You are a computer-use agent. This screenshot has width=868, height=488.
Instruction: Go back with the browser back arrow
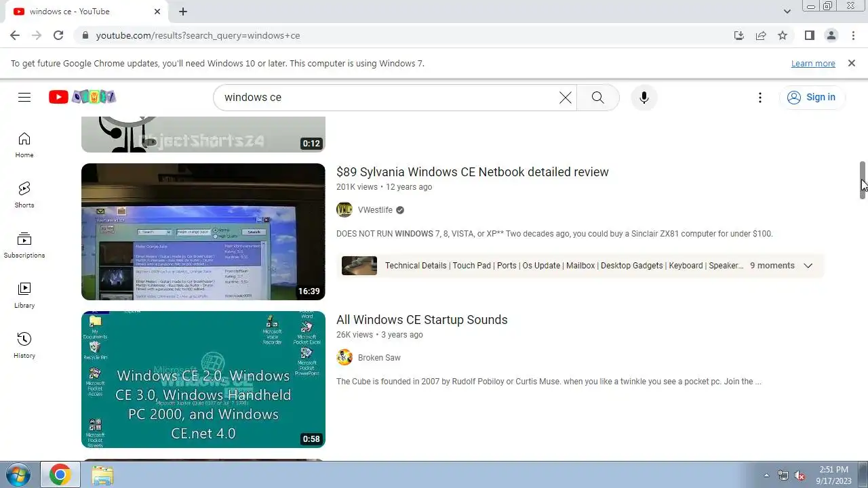click(15, 35)
